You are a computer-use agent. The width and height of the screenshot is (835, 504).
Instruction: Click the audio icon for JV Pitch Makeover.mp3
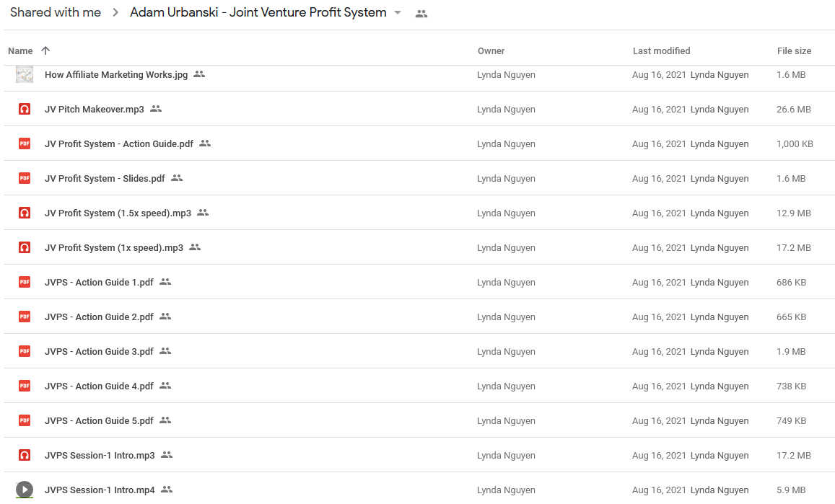[x=25, y=109]
